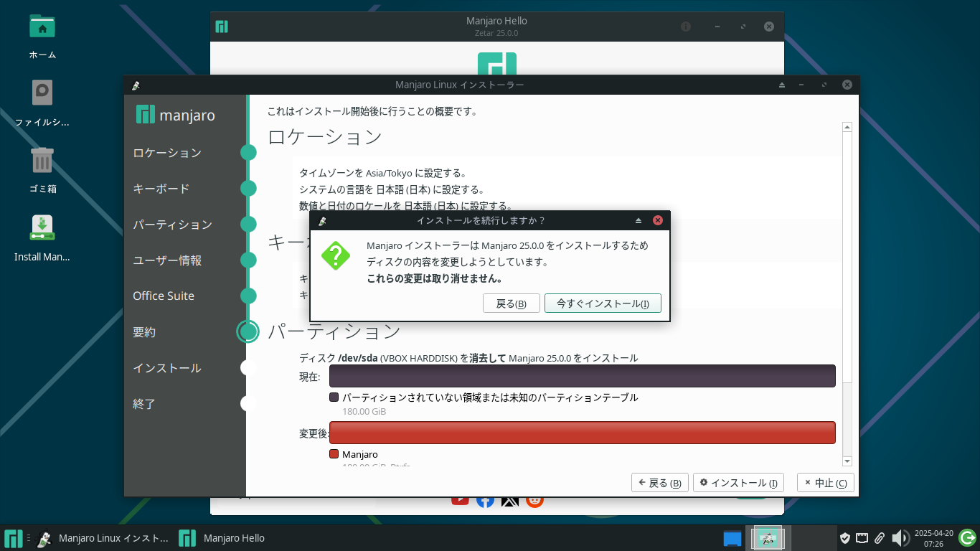Click the ロケーション heading in the summary

tap(325, 137)
